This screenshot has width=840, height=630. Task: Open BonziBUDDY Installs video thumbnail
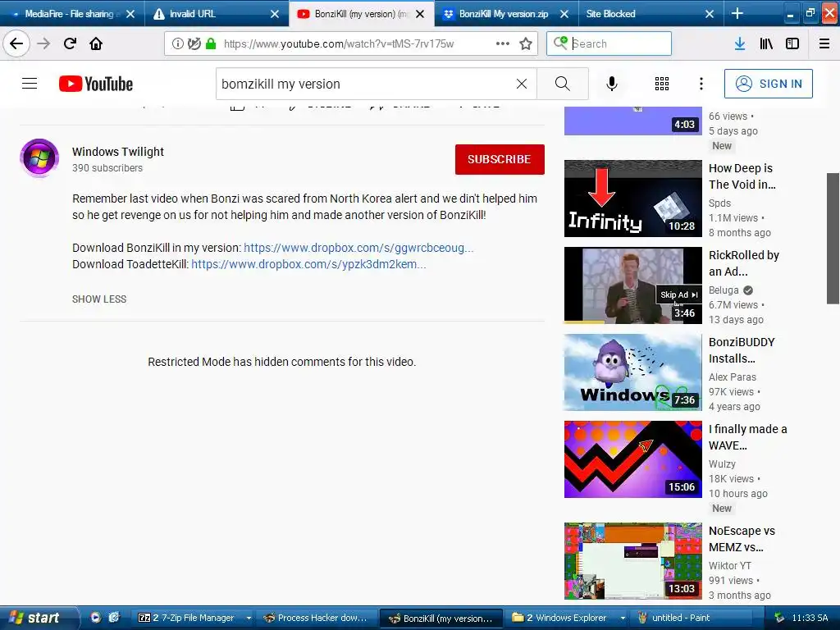[632, 372]
